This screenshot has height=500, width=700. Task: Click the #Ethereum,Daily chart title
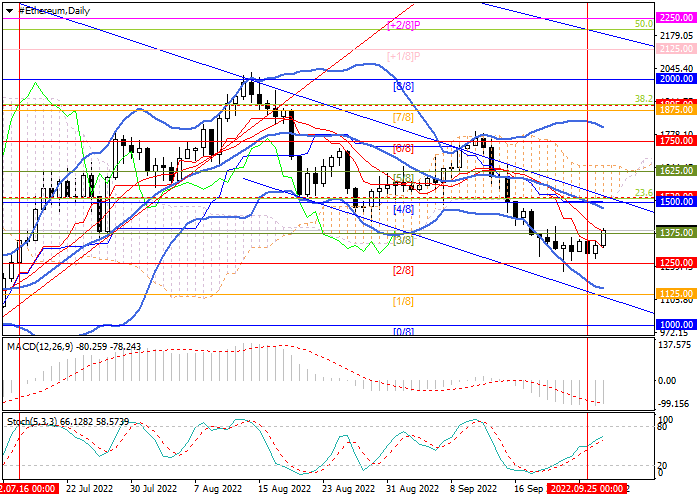[39, 10]
